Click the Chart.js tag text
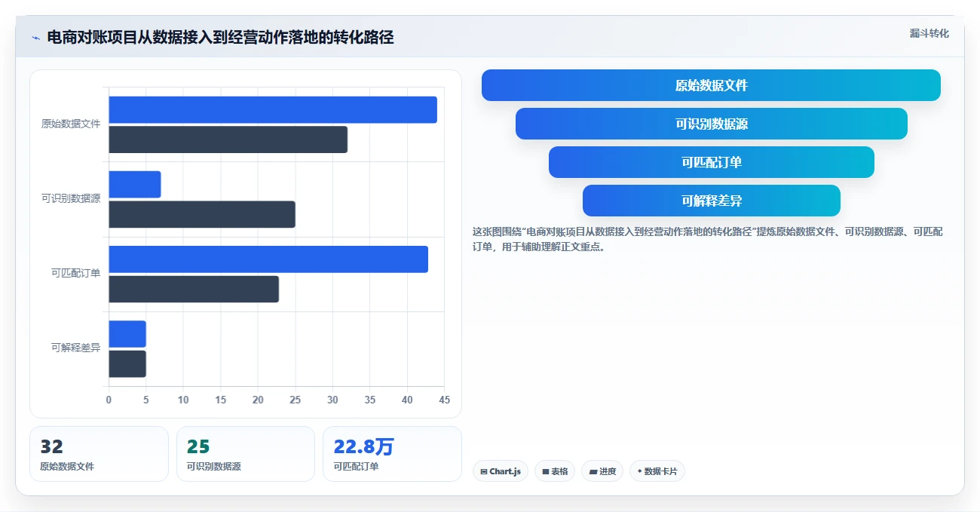Image resolution: width=980 pixels, height=512 pixels. (x=505, y=472)
